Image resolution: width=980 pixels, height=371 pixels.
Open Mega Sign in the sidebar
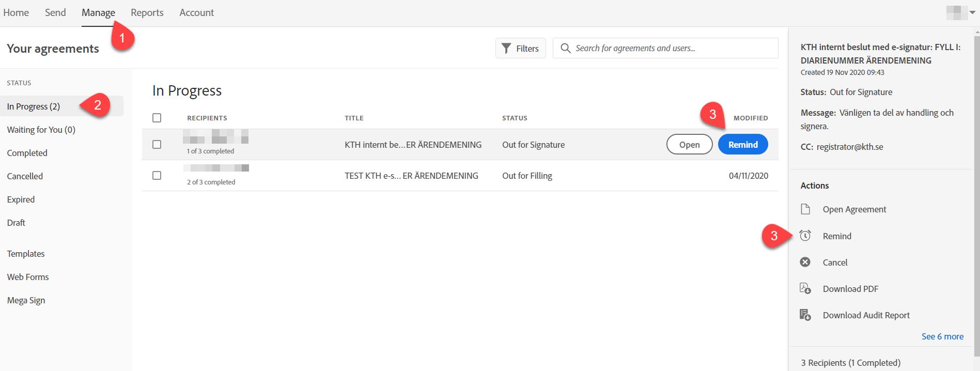[x=26, y=300]
